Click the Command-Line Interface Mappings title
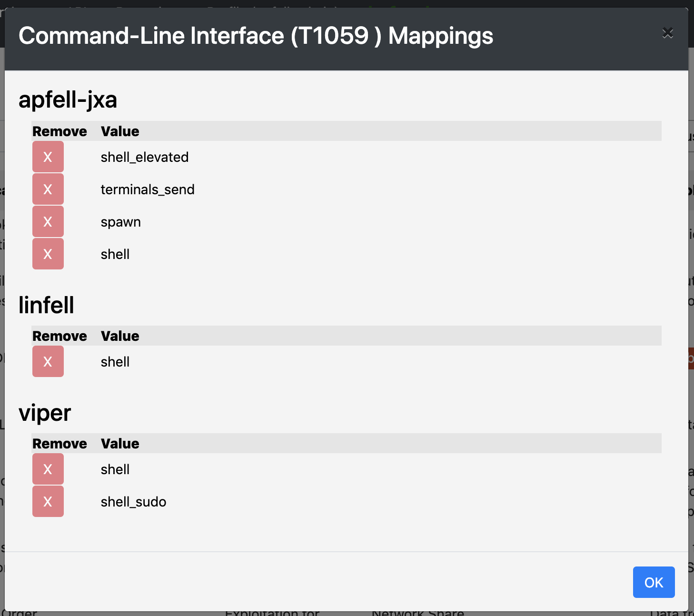 tap(256, 36)
